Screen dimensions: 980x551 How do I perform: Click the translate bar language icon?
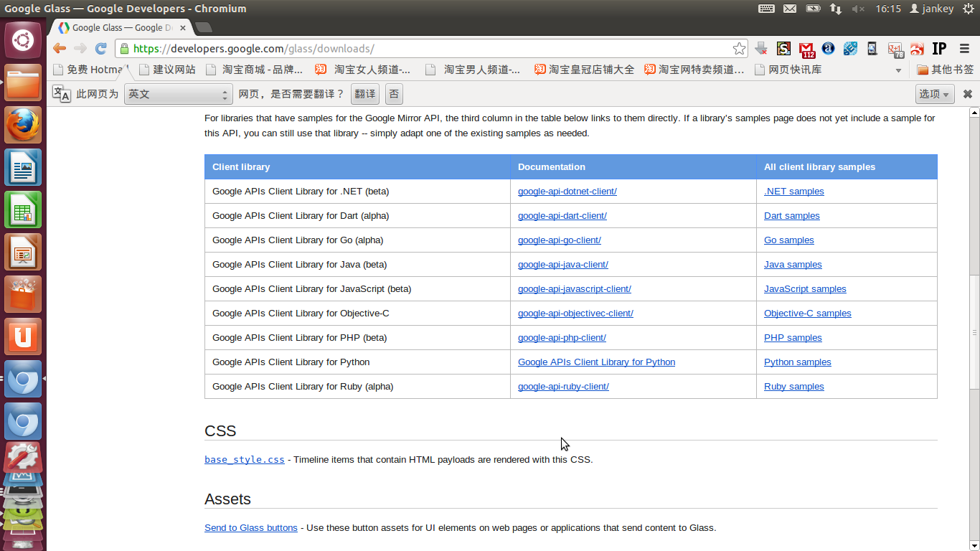[x=62, y=94]
